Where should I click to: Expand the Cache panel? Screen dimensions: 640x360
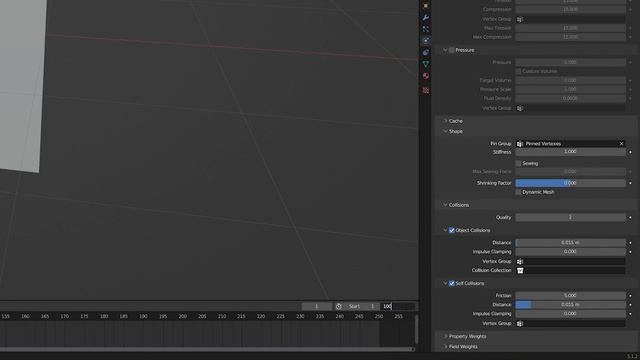pos(445,121)
